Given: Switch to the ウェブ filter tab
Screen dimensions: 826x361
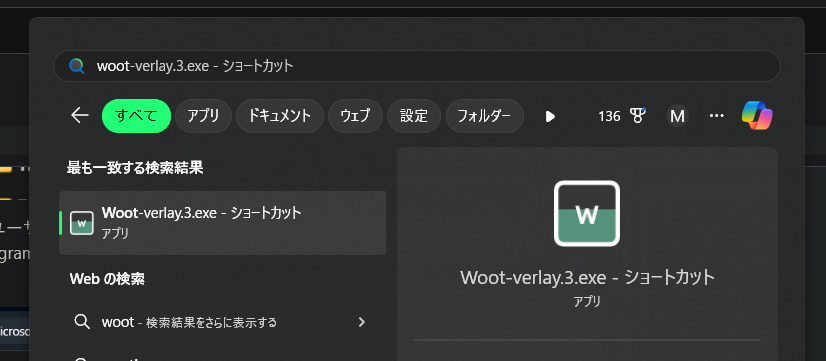Looking at the screenshot, I should coord(355,116).
